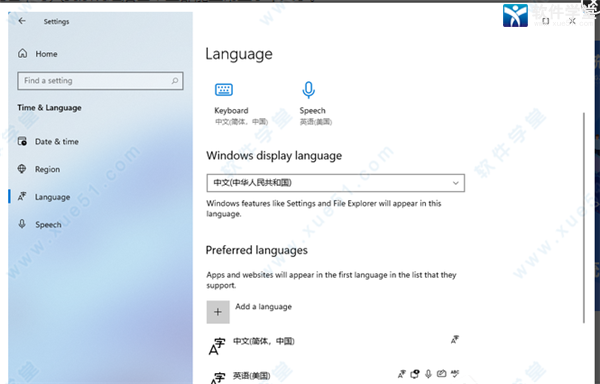Click the 英语(美国) language character icon
This screenshot has width=600, height=384.
217,377
